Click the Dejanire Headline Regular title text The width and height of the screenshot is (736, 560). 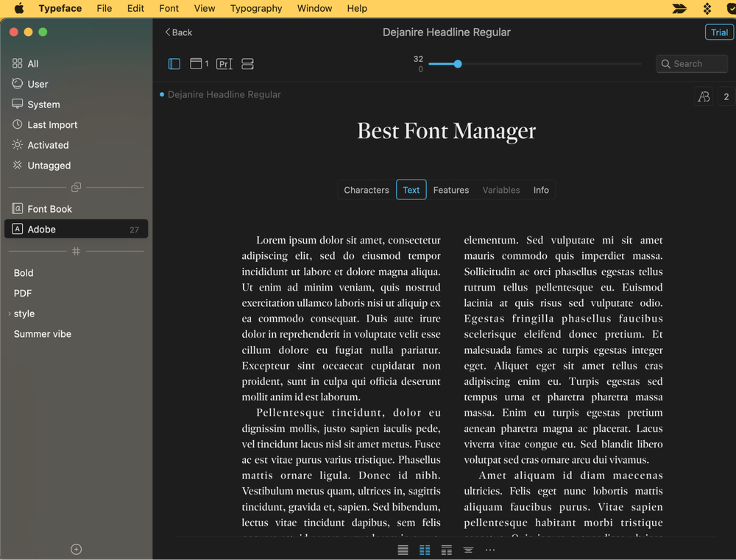tap(447, 32)
